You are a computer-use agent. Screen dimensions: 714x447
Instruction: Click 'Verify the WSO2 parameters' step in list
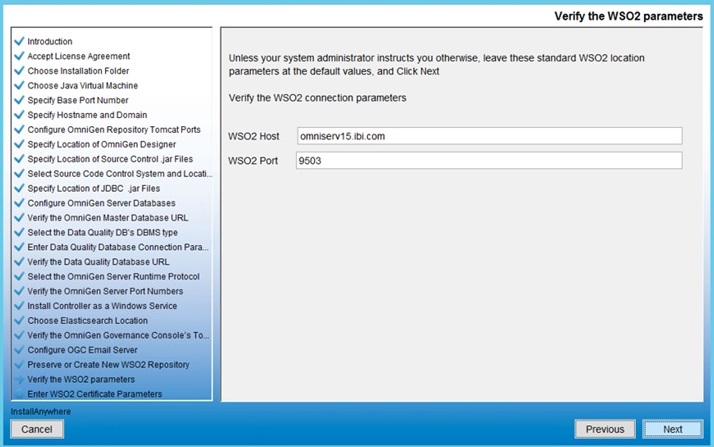pos(81,379)
